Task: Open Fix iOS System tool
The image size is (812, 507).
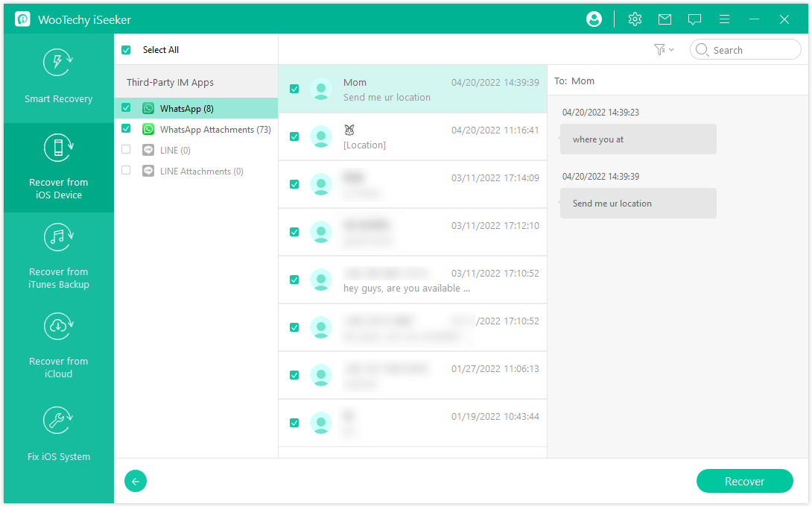Action: click(58, 435)
